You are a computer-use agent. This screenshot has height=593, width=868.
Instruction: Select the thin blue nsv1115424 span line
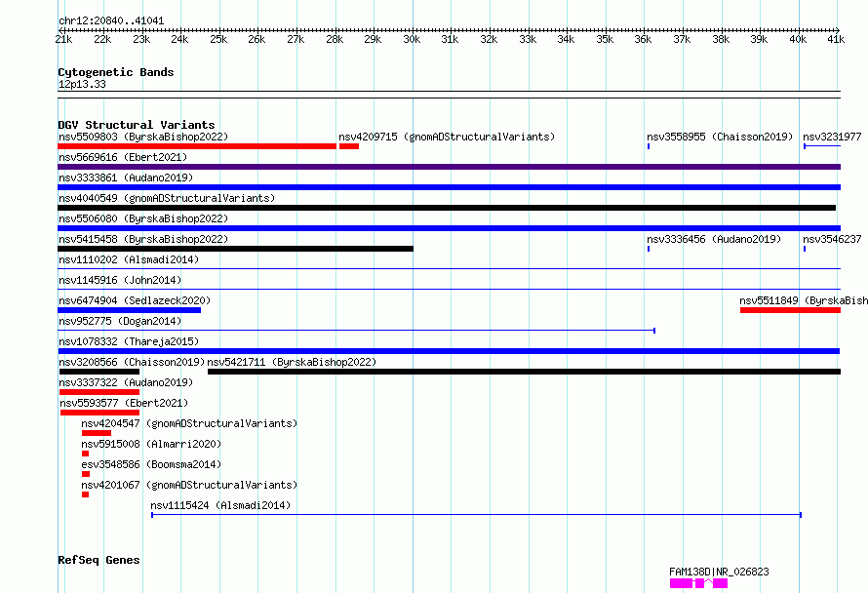(477, 515)
